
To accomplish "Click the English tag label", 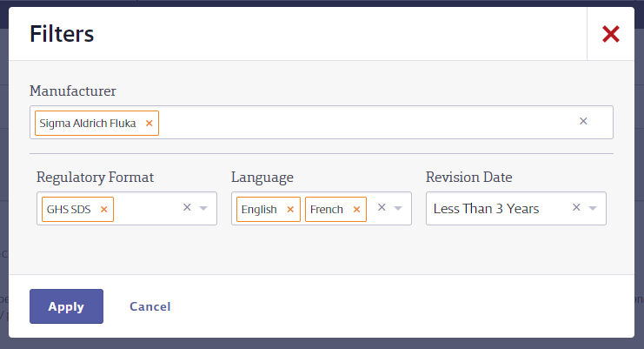I will tap(259, 209).
